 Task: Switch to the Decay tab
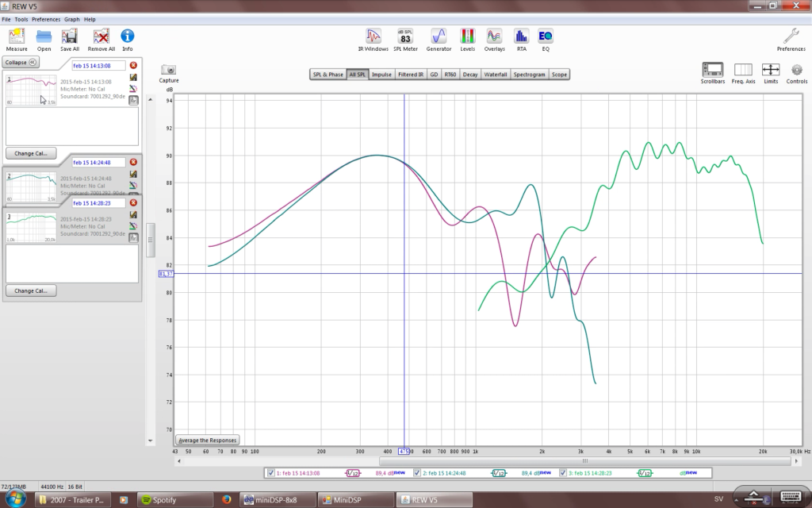tap(470, 74)
